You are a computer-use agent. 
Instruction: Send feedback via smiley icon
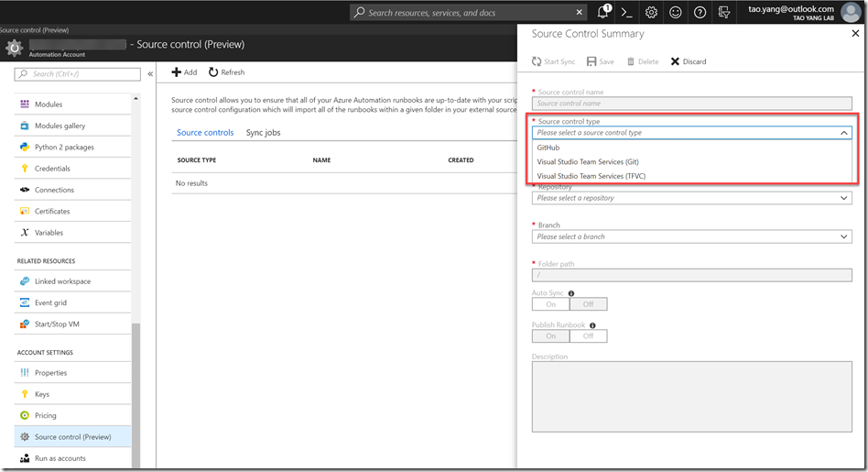click(x=676, y=12)
